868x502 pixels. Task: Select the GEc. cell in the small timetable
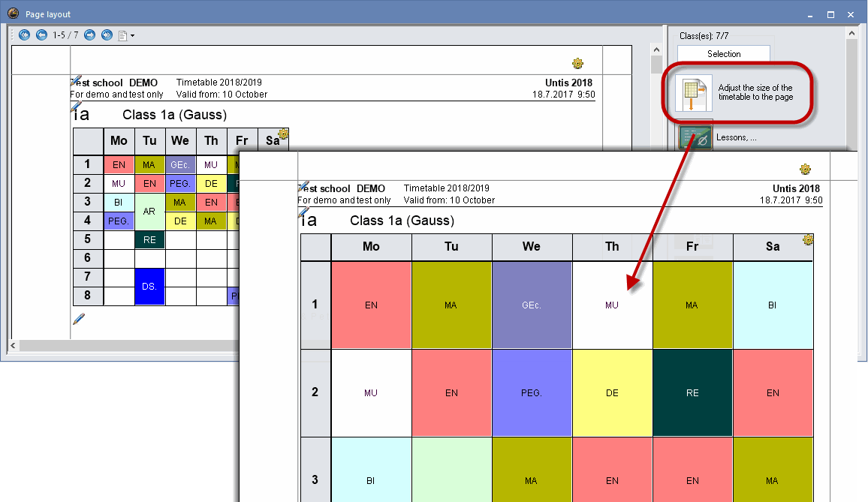tap(180, 164)
